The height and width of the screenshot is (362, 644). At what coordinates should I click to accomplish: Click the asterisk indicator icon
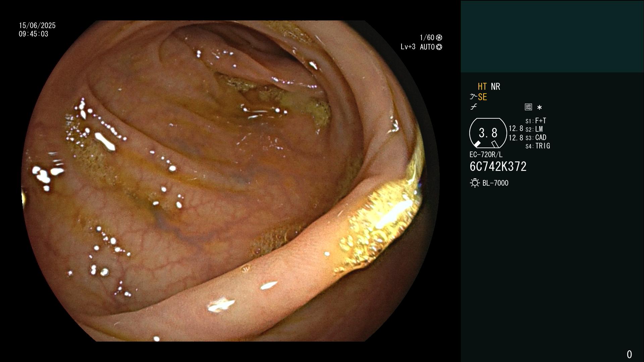539,108
